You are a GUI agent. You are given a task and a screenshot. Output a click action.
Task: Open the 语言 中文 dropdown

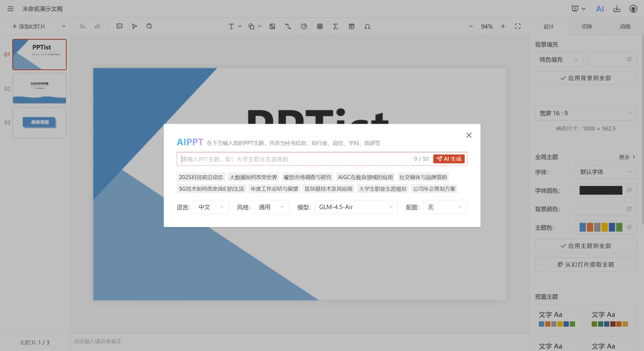click(x=211, y=207)
